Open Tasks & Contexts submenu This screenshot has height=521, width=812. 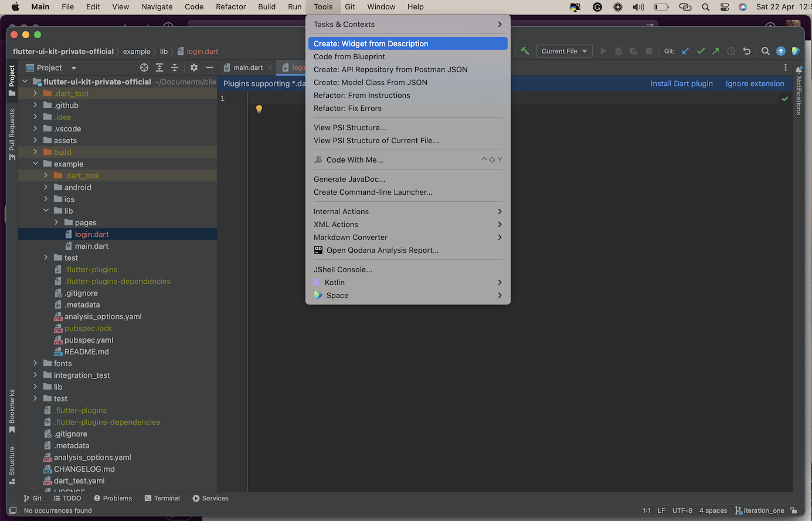[x=407, y=24]
